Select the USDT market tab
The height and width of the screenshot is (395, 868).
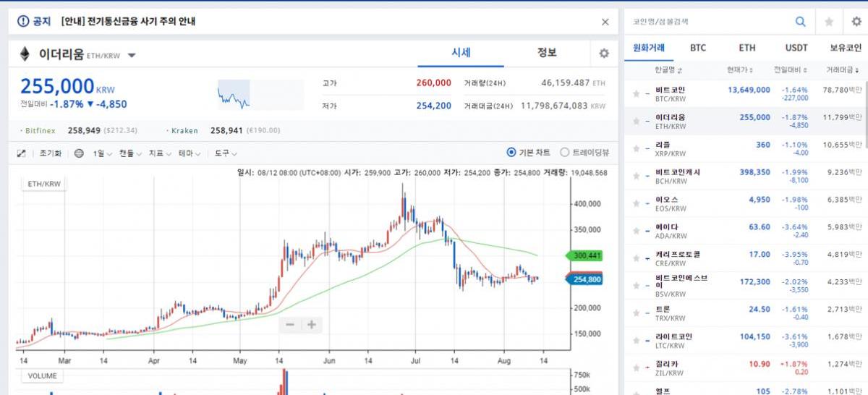796,48
